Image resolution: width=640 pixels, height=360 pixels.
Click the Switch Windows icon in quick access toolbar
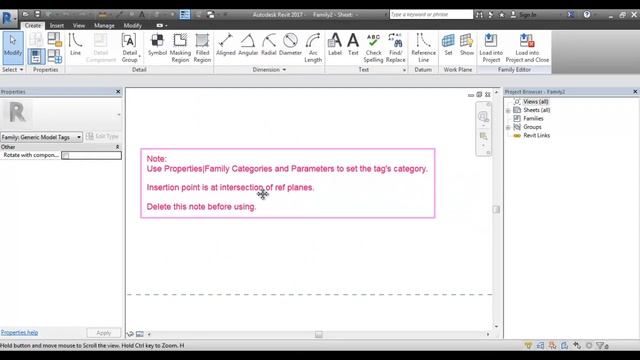click(211, 15)
